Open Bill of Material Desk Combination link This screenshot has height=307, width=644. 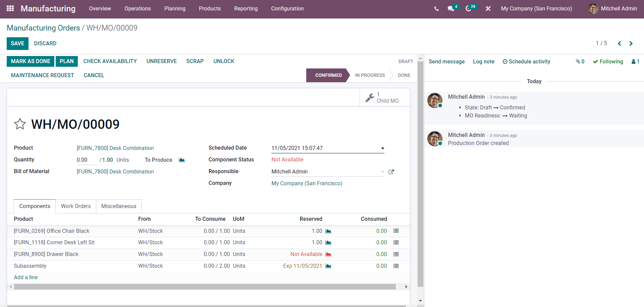click(115, 172)
